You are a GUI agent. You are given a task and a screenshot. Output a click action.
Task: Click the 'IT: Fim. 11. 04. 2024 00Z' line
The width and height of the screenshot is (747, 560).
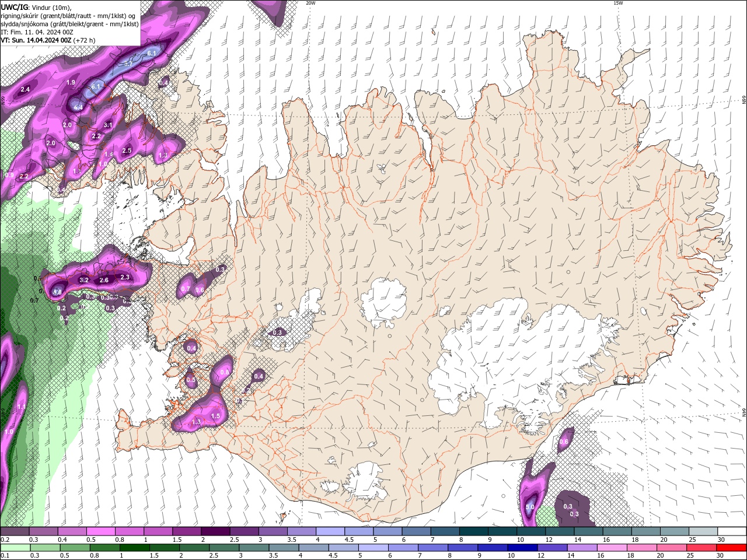pos(37,32)
